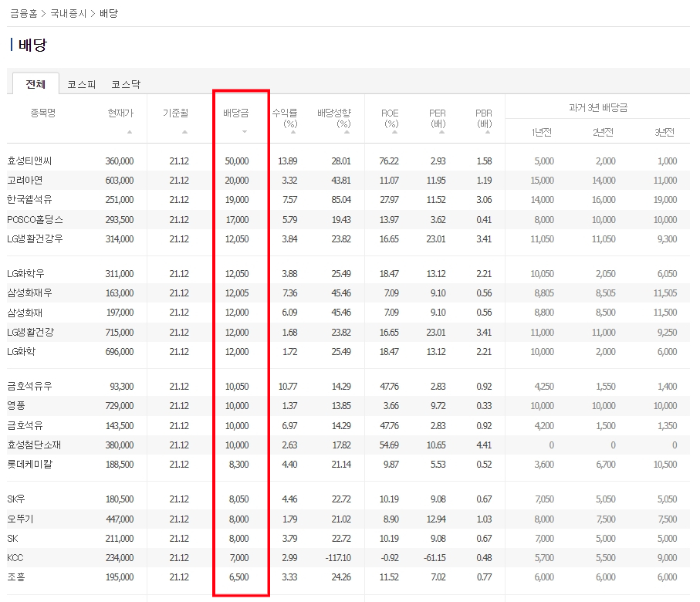This screenshot has width=700, height=602.
Task: Select 금호석유우 yield 10.77
Action: pos(288,386)
